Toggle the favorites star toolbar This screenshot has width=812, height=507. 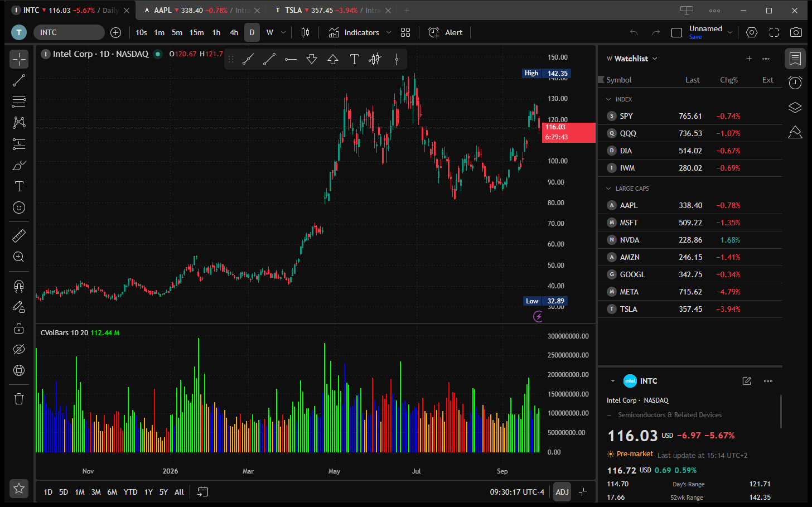pyautogui.click(x=19, y=489)
